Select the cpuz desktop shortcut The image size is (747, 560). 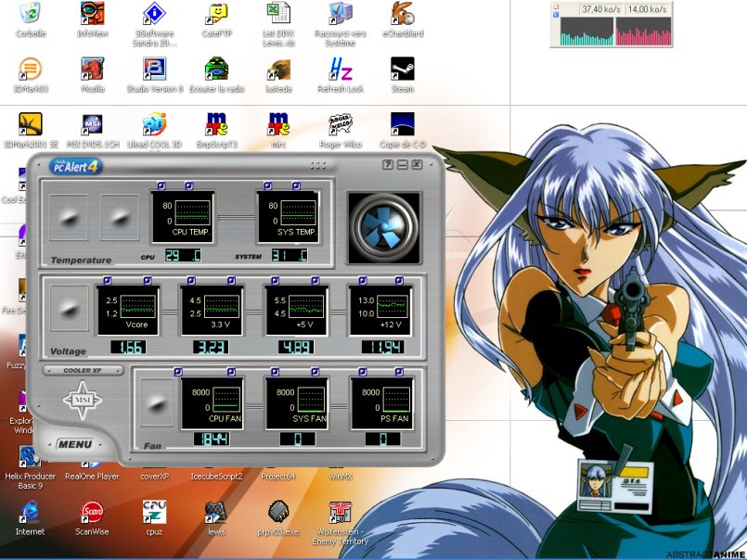point(154,512)
